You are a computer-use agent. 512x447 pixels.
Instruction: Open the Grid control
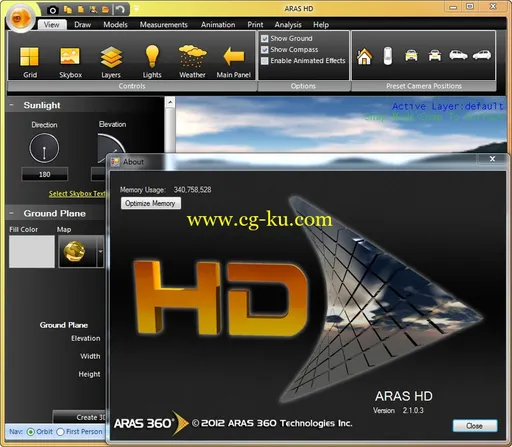(30, 62)
